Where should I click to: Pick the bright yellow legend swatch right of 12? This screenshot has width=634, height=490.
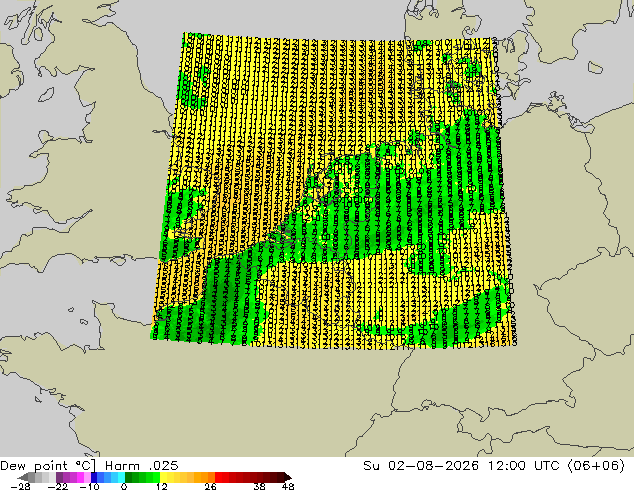163,477
